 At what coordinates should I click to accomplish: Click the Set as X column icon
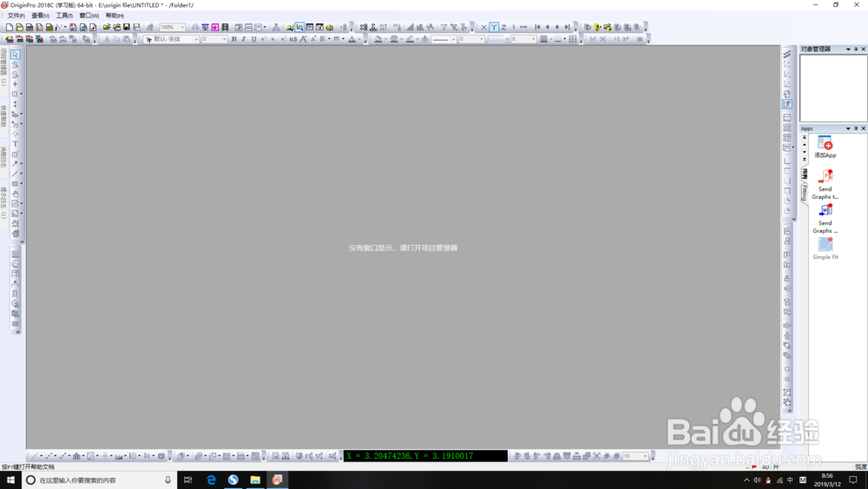pos(483,27)
